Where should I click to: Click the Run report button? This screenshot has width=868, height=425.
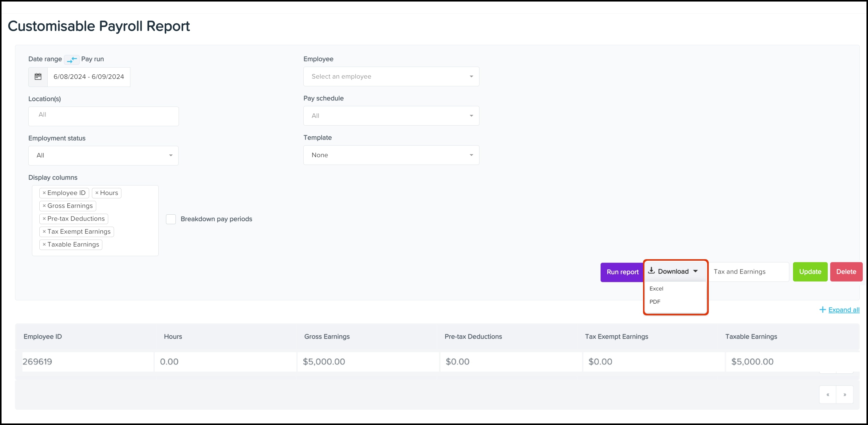622,272
